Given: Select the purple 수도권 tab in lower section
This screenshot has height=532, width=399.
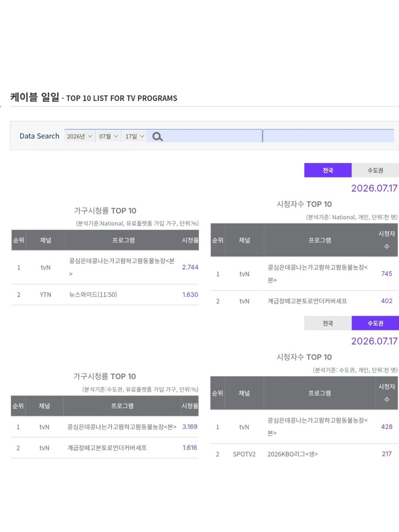Looking at the screenshot, I should [375, 323].
